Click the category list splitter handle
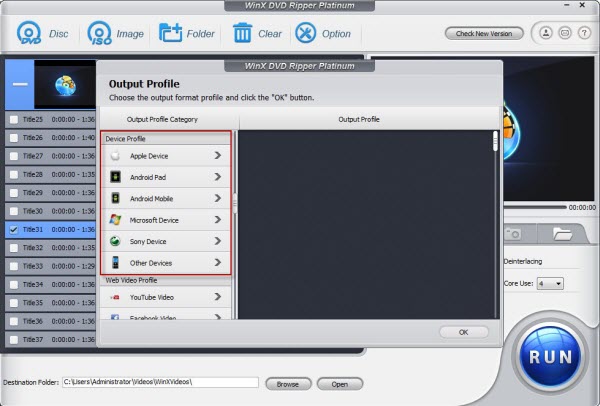This screenshot has height=406, width=600. coord(235,203)
